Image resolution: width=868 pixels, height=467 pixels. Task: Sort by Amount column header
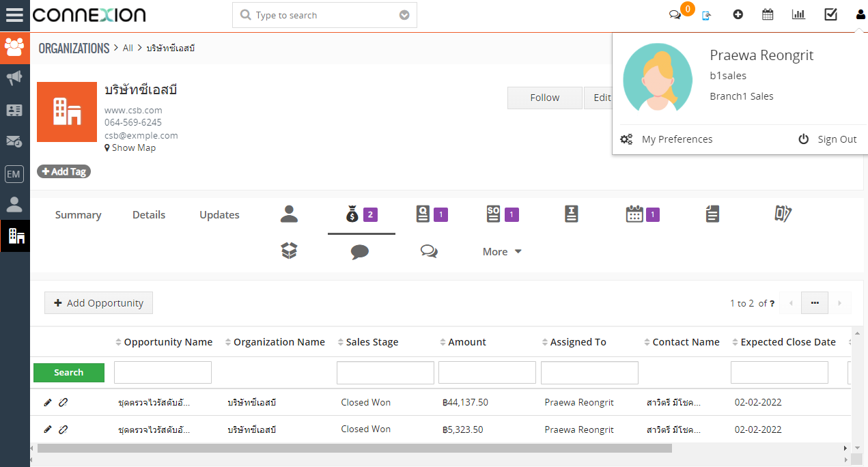tap(466, 342)
